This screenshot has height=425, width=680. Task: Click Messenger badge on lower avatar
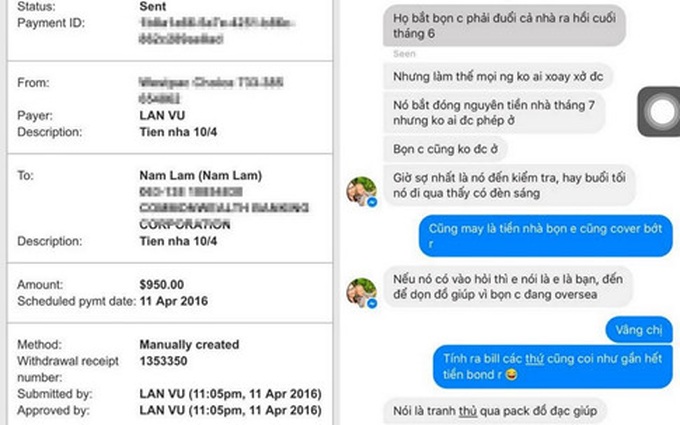372,304
